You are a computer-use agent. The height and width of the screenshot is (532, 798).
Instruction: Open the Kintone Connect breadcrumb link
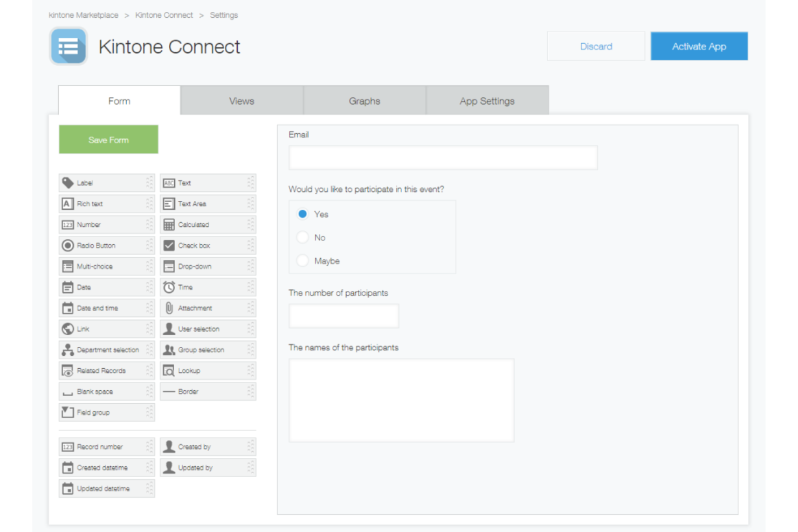[164, 15]
